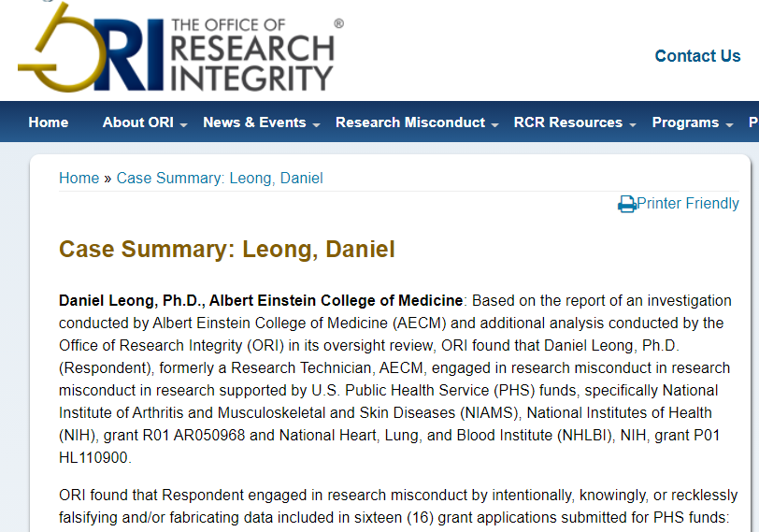Select the News & Events menu item

(x=254, y=122)
